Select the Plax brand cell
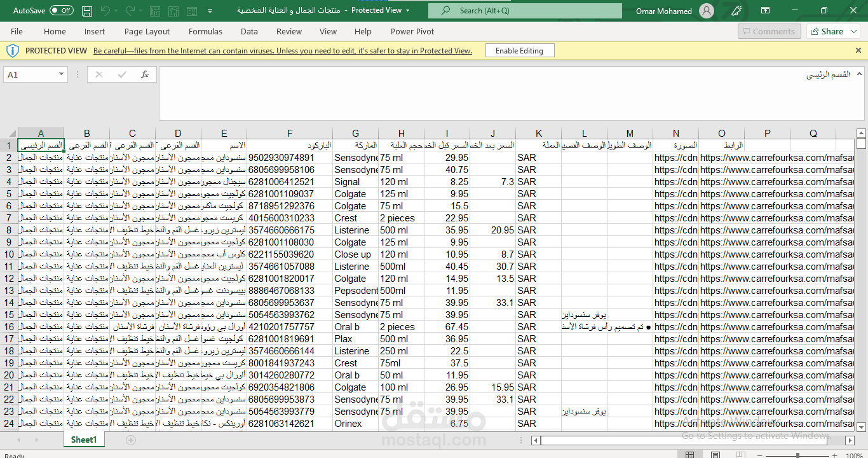Viewport: 868px width, 458px height. pyautogui.click(x=355, y=338)
